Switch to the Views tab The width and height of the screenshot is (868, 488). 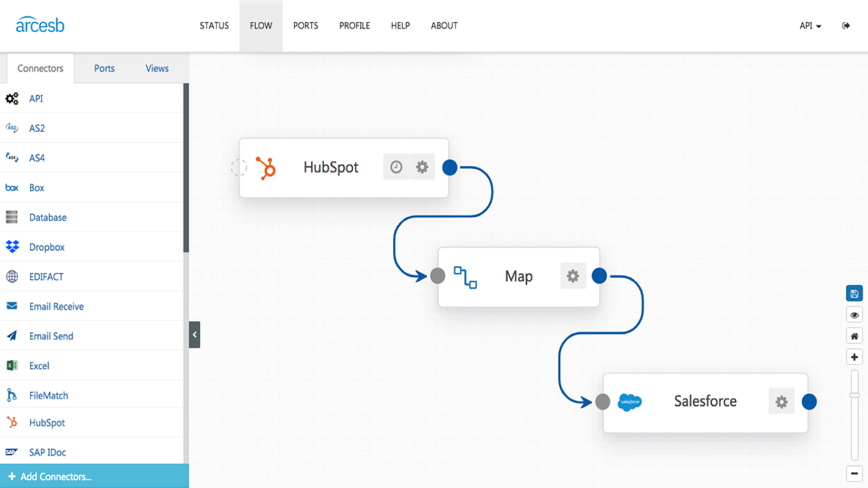tap(156, 68)
